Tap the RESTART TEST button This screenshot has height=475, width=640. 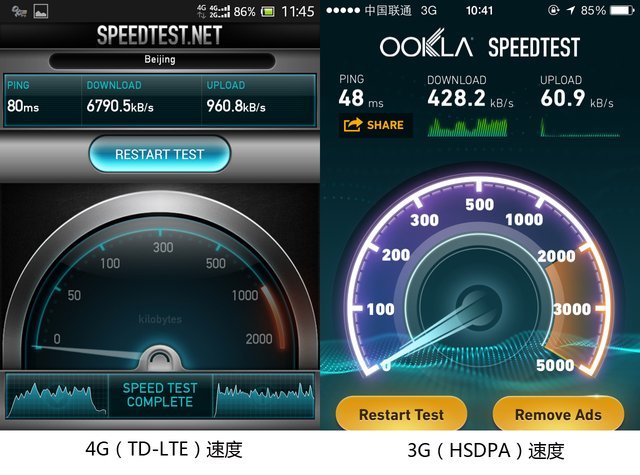pos(160,154)
